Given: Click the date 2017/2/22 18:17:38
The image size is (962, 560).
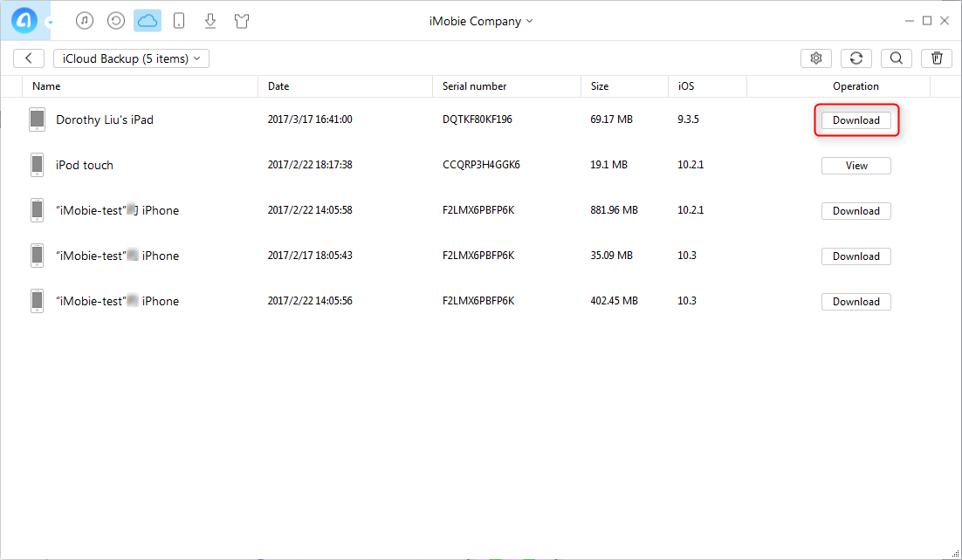Looking at the screenshot, I should click(x=310, y=165).
